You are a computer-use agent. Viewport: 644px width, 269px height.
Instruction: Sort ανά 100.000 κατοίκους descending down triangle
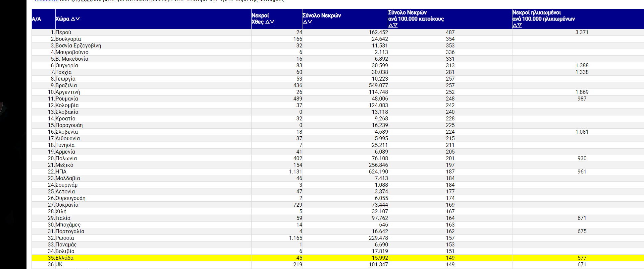point(395,25)
